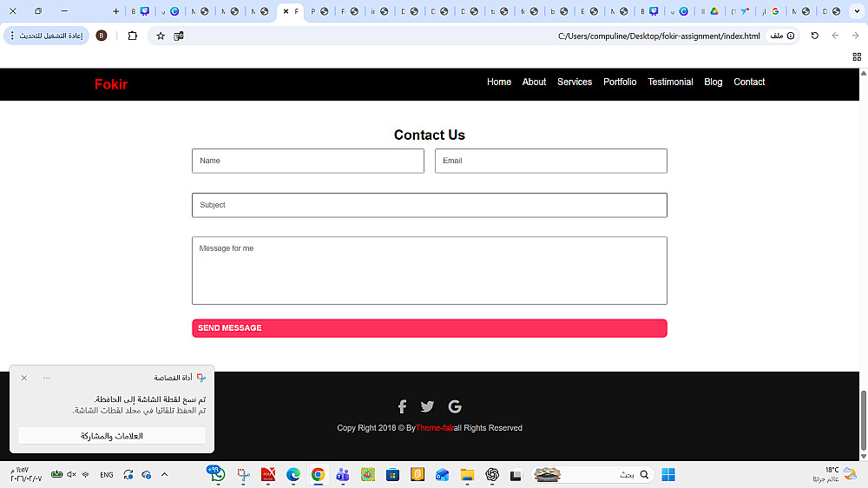Open Microsoft Teams from the taskbar
The width and height of the screenshot is (868, 488).
343,475
